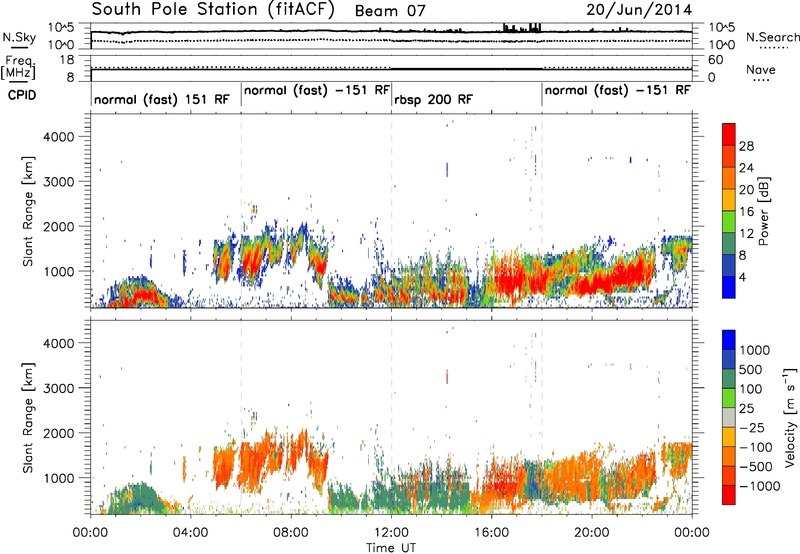Click the '28' tick on Power colorbar
800x554 pixels.
[746, 146]
